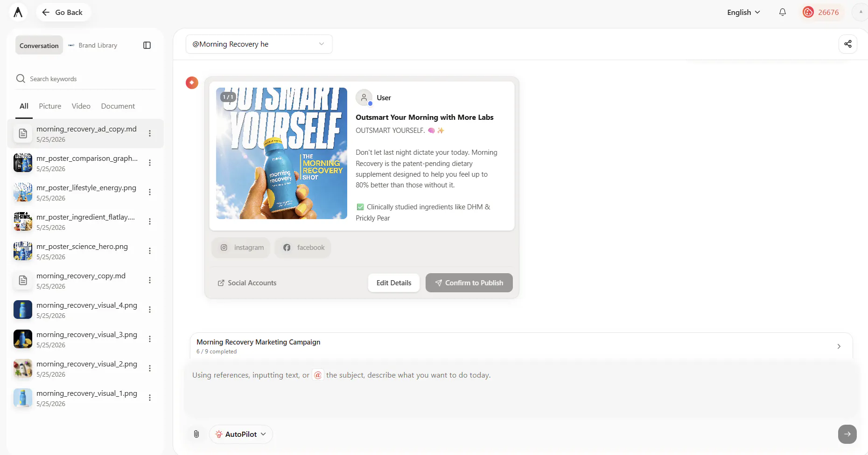Switch to the Conversation tab
This screenshot has height=455, width=868.
point(39,45)
